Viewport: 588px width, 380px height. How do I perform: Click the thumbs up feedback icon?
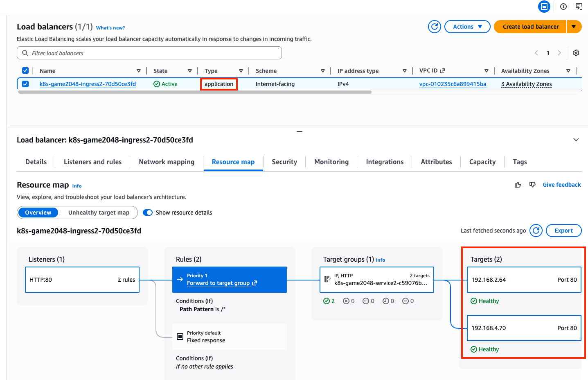(518, 185)
